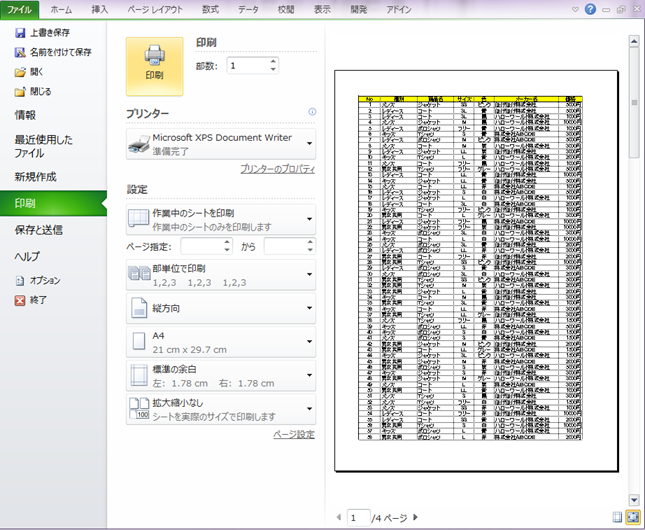Image resolution: width=645 pixels, height=530 pixels.
Task: Click the Microsoft XPS printer device icon
Action: (139, 144)
